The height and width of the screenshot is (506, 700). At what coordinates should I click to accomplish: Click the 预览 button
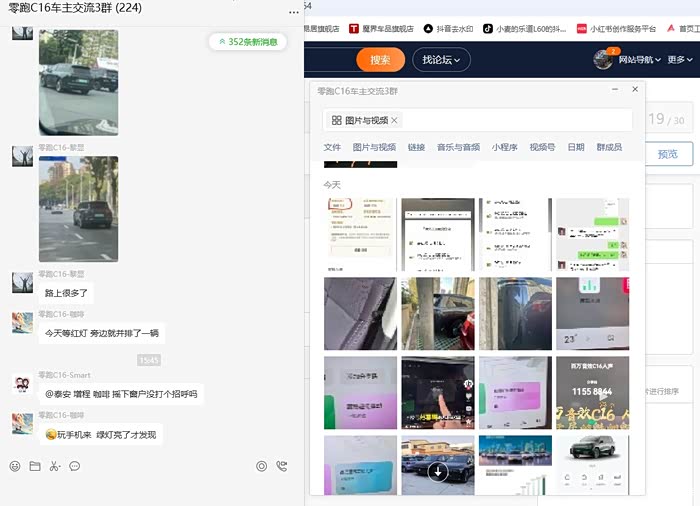click(667, 154)
